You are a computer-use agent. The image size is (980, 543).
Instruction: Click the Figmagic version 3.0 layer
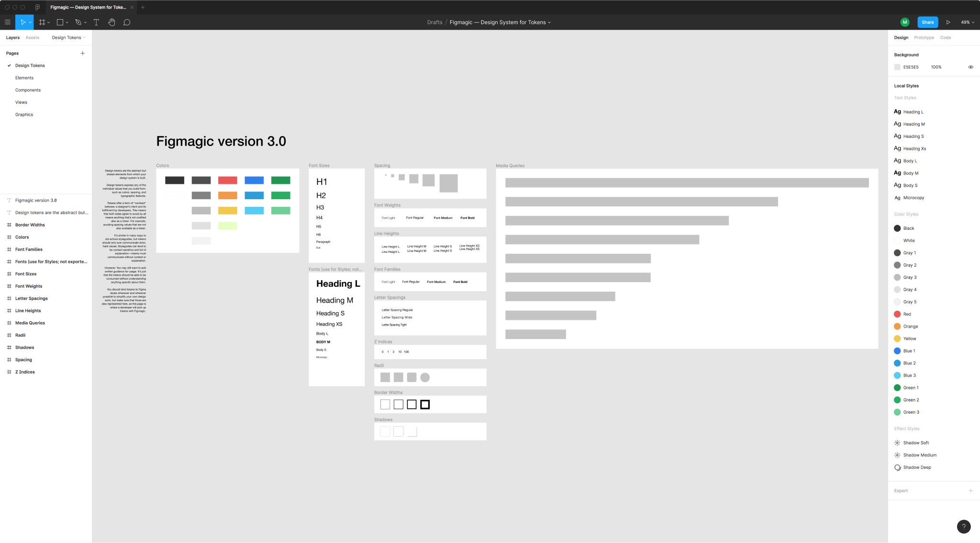click(35, 200)
